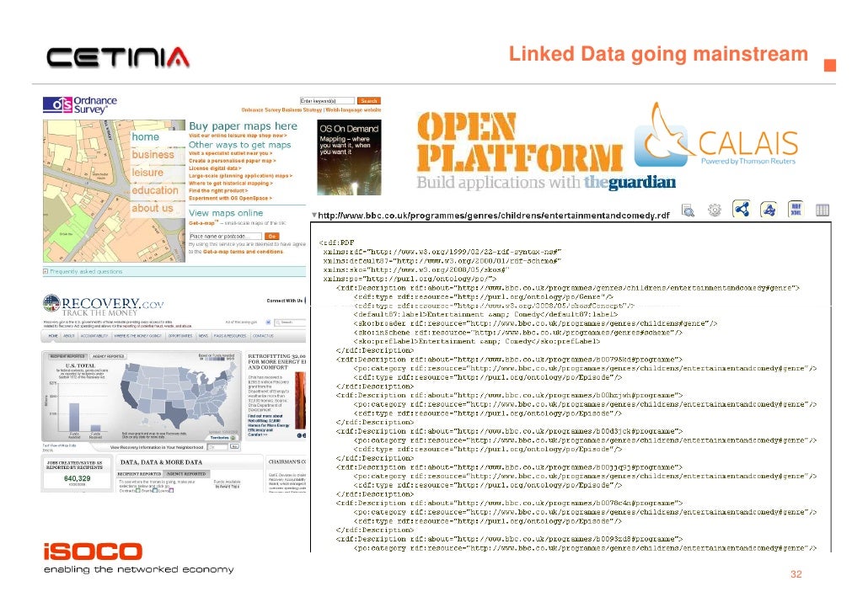Open Find out more about Retrofitting link

269,425
